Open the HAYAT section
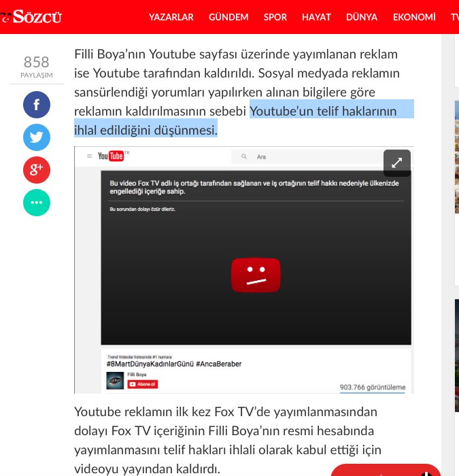 point(316,17)
